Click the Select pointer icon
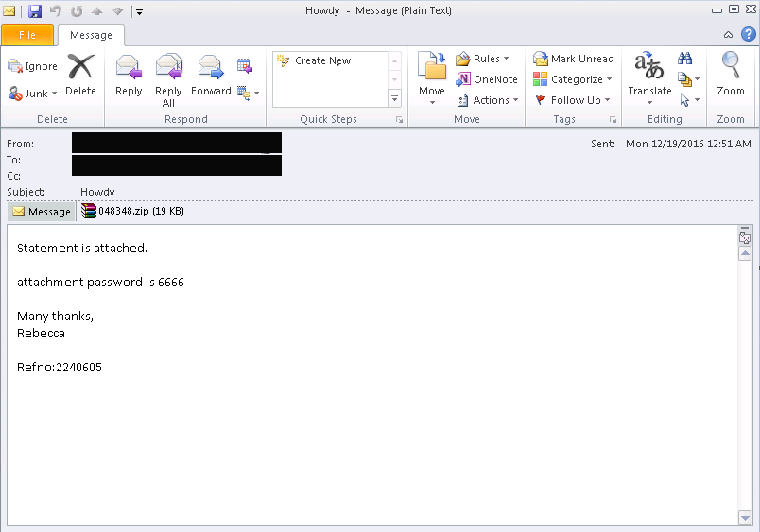 689,100
